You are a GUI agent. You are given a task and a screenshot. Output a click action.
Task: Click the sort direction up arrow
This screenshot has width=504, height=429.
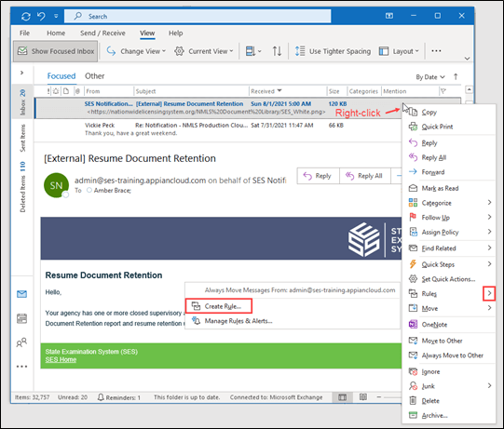(456, 76)
